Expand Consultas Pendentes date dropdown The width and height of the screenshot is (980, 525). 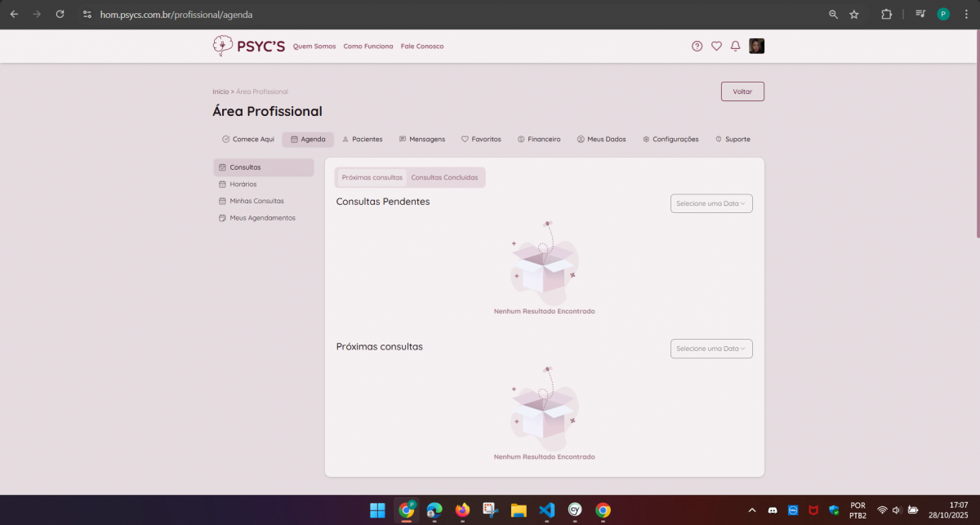click(x=710, y=203)
